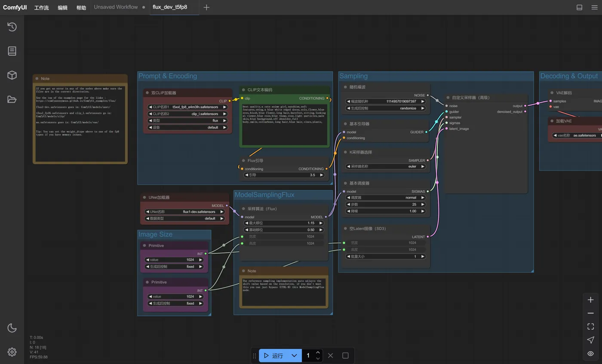Collapse the CLIP文本编码 node using its dot
The height and width of the screenshot is (364, 602).
(243, 90)
